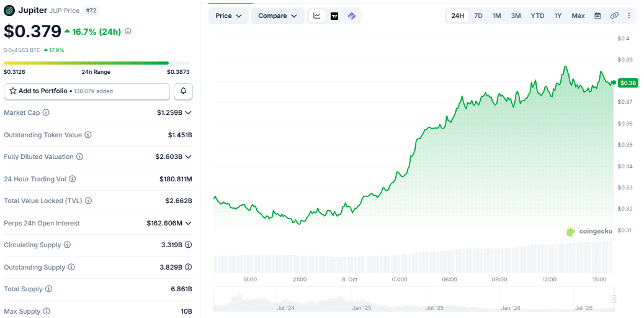Click the star in Add to Portfolio
This screenshot has height=318, width=644.
click(13, 91)
